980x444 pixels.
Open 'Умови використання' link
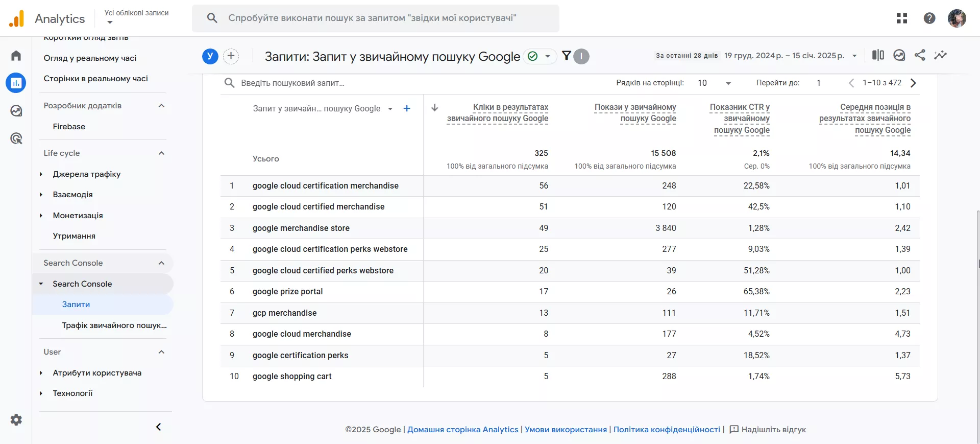tap(566, 430)
